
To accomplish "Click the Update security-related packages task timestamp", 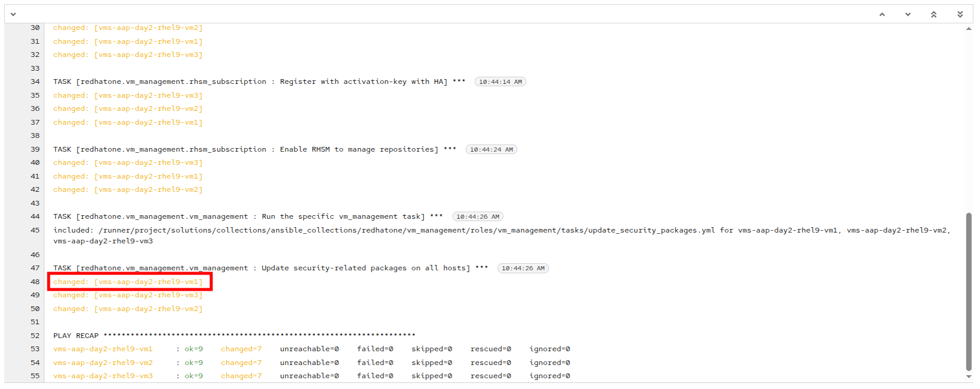I will point(523,269).
